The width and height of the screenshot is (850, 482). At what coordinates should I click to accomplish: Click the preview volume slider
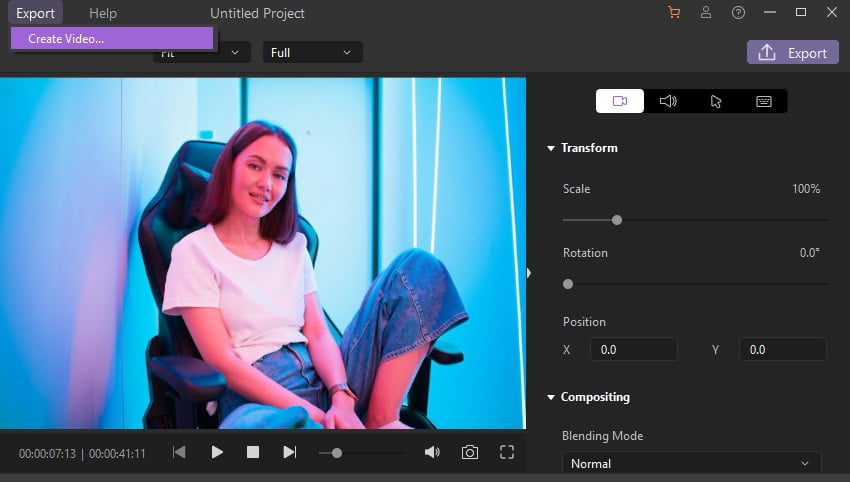tap(361, 452)
